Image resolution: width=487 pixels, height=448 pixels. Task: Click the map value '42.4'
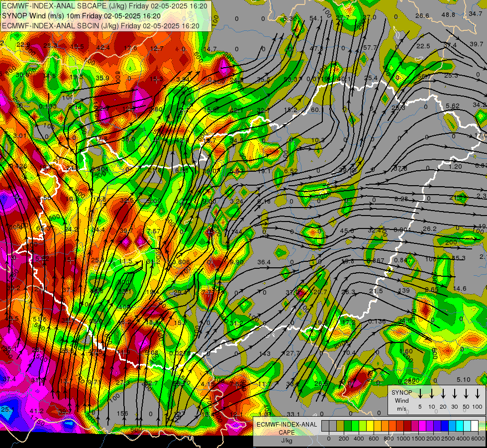[103, 48]
